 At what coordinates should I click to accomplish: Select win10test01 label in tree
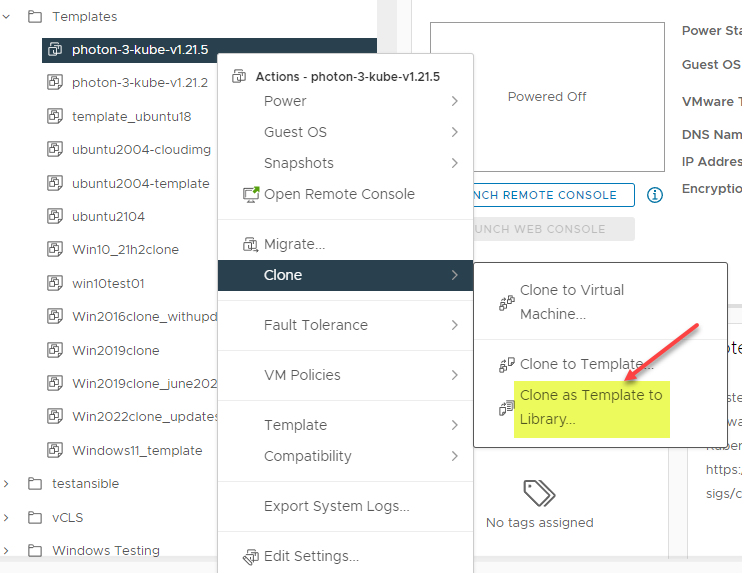(108, 283)
